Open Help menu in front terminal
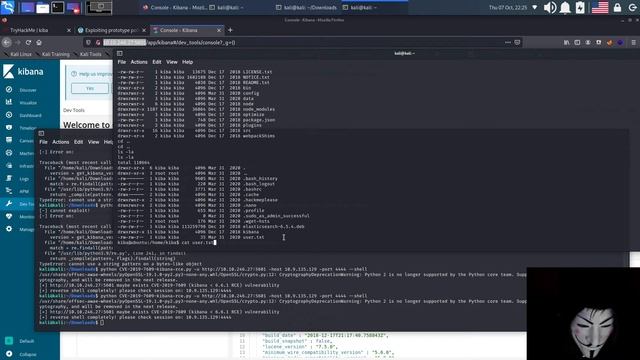The height and width of the screenshot is (360, 640). [x=187, y=62]
